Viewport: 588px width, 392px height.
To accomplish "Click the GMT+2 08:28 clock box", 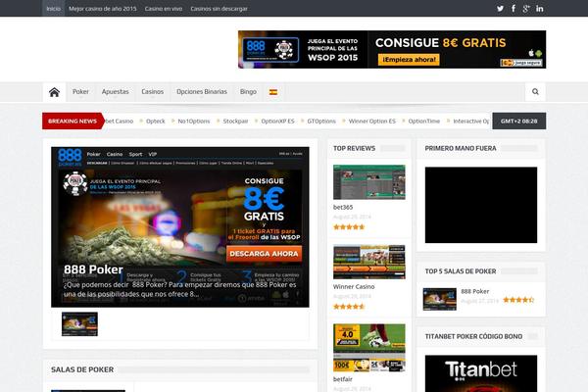I will (519, 121).
